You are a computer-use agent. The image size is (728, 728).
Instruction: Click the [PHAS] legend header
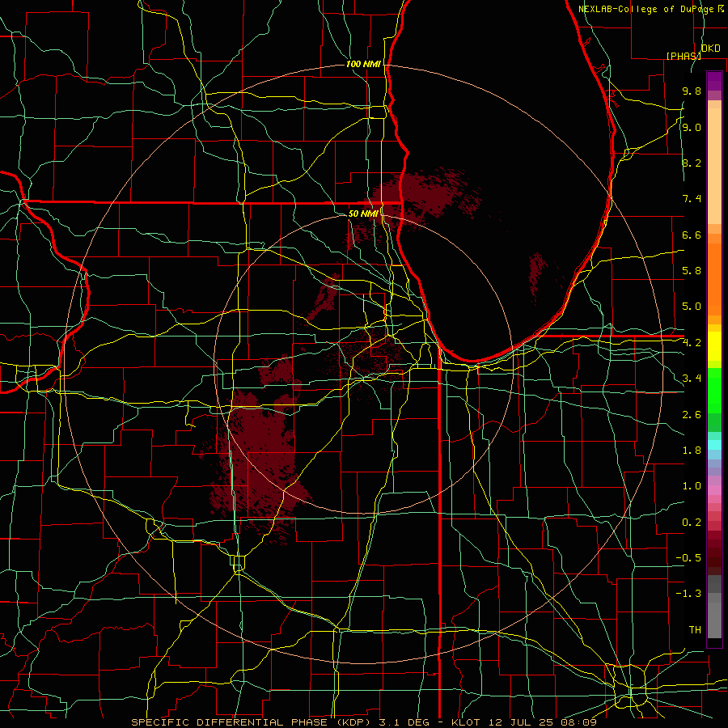click(x=684, y=56)
